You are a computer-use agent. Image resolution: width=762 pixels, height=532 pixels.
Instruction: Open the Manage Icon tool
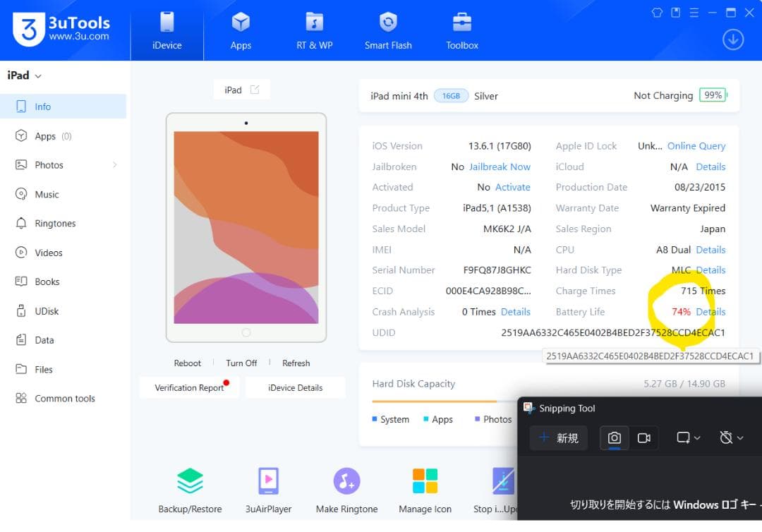point(425,490)
